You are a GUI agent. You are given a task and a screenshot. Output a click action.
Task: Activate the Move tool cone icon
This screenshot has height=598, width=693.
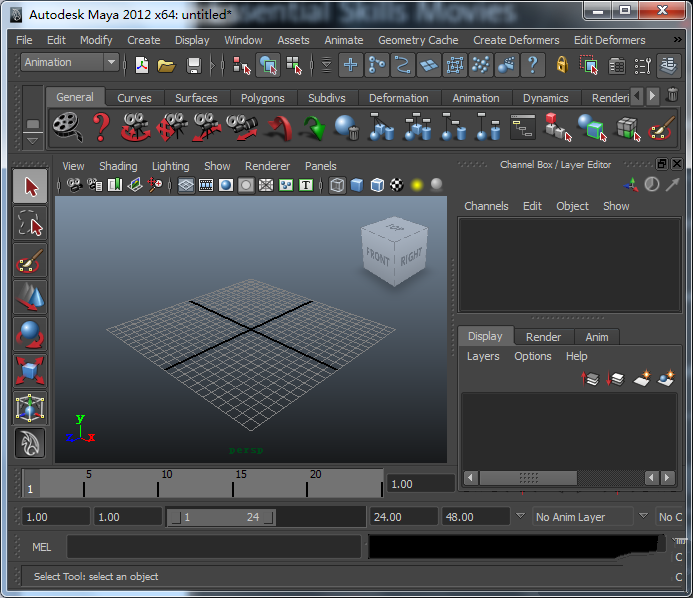[x=30, y=297]
